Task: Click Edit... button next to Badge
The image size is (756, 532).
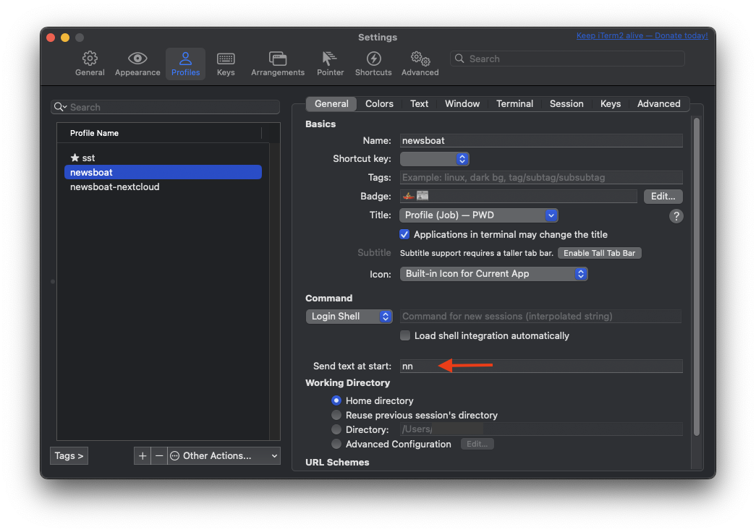Action: pyautogui.click(x=663, y=196)
